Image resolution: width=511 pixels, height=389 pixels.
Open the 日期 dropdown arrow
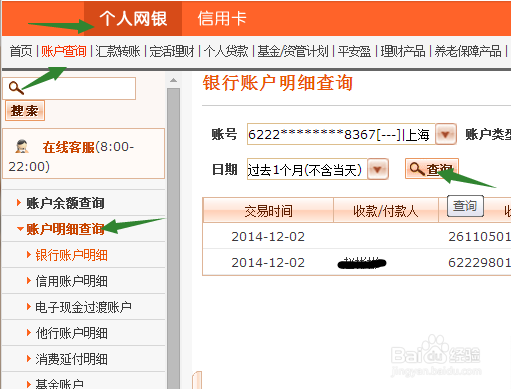point(378,169)
